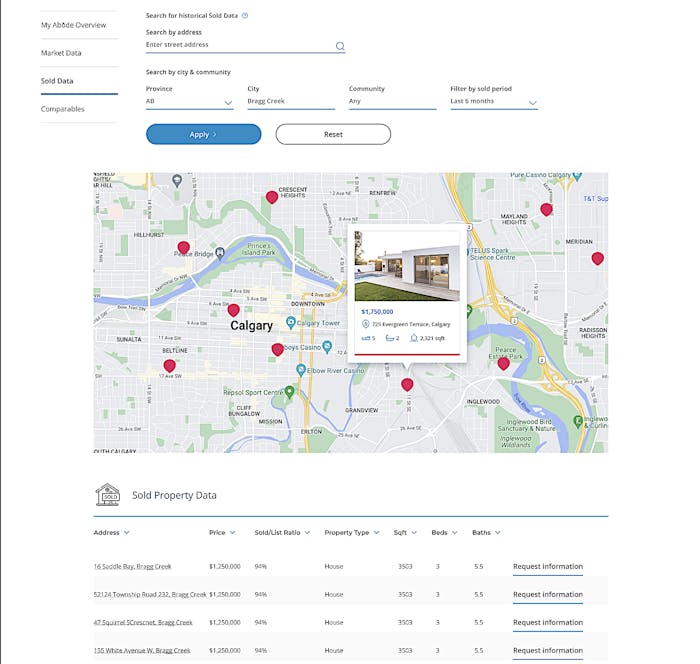
Task: Click the help icon beside historical Sold Data
Action: (x=246, y=16)
